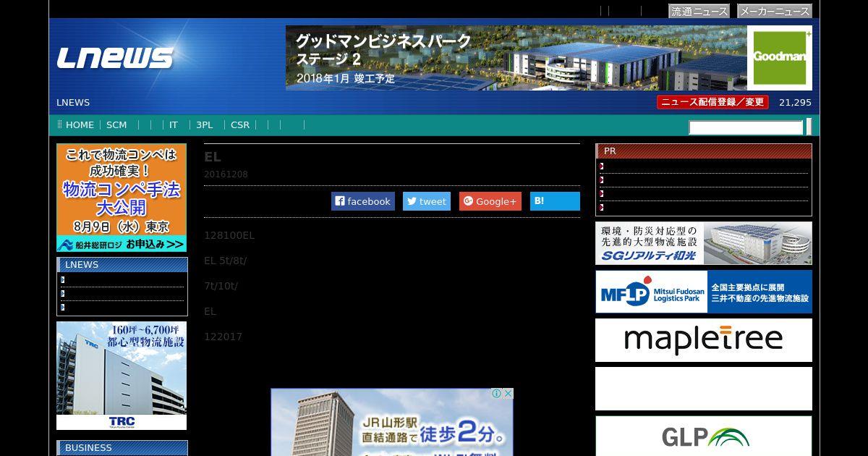The image size is (868, 456).
Task: Click the LNEWS sidebar section header
Action: [122, 264]
